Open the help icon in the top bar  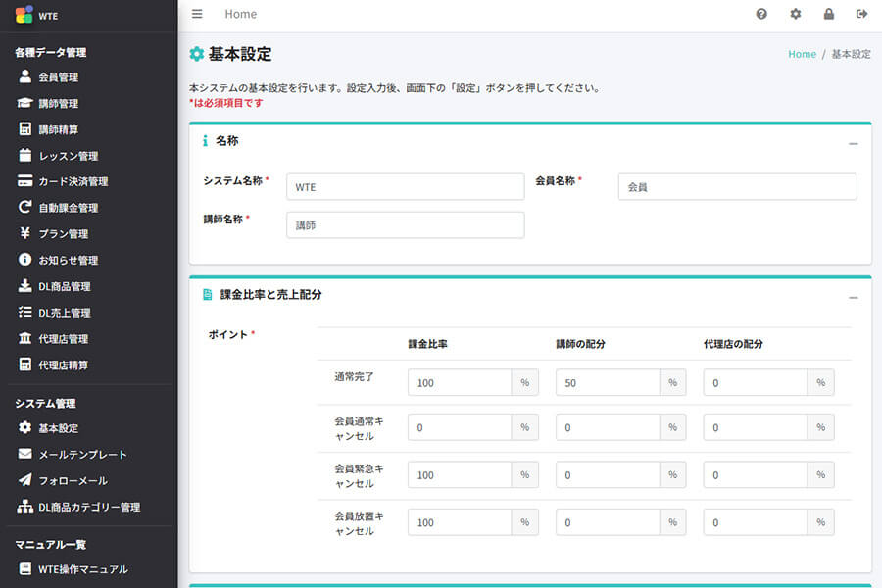pos(760,15)
